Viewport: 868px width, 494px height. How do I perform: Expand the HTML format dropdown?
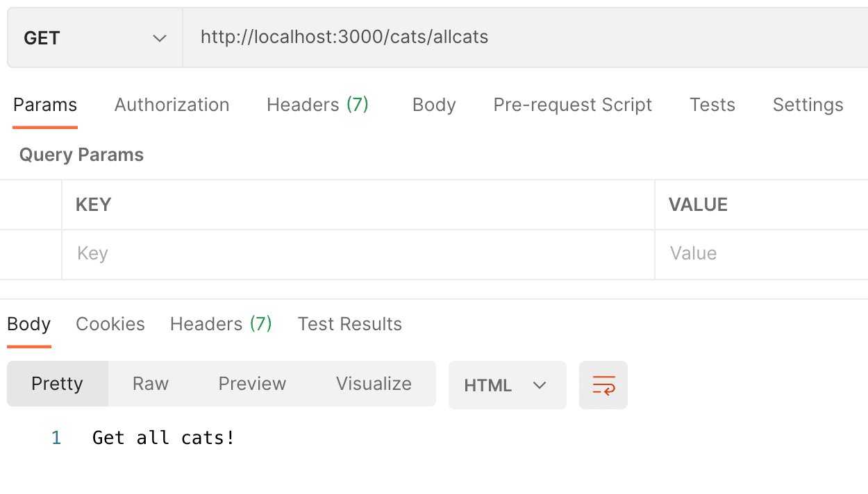click(507, 384)
